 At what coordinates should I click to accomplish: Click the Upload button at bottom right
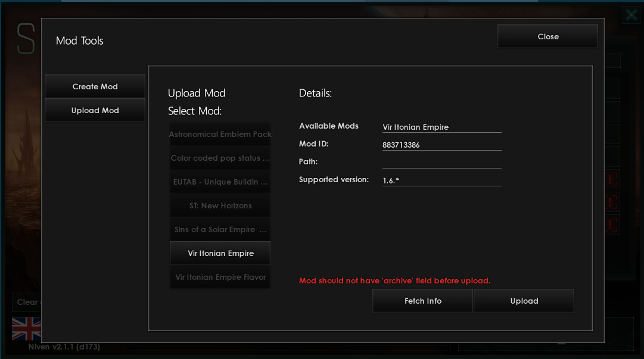click(524, 301)
